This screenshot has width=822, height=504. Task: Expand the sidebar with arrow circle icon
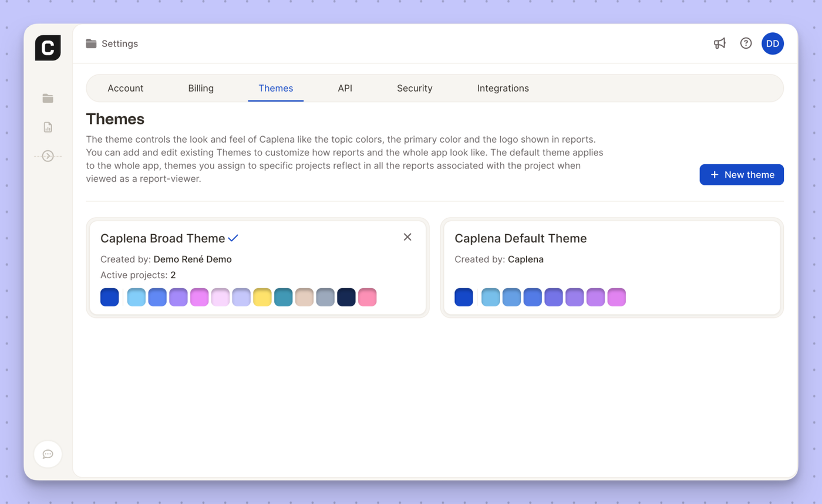pos(48,156)
